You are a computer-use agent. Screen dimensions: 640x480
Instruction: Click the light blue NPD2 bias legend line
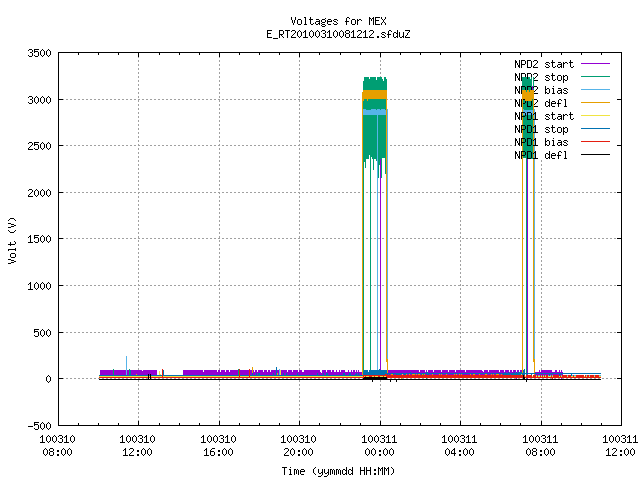pos(595,90)
